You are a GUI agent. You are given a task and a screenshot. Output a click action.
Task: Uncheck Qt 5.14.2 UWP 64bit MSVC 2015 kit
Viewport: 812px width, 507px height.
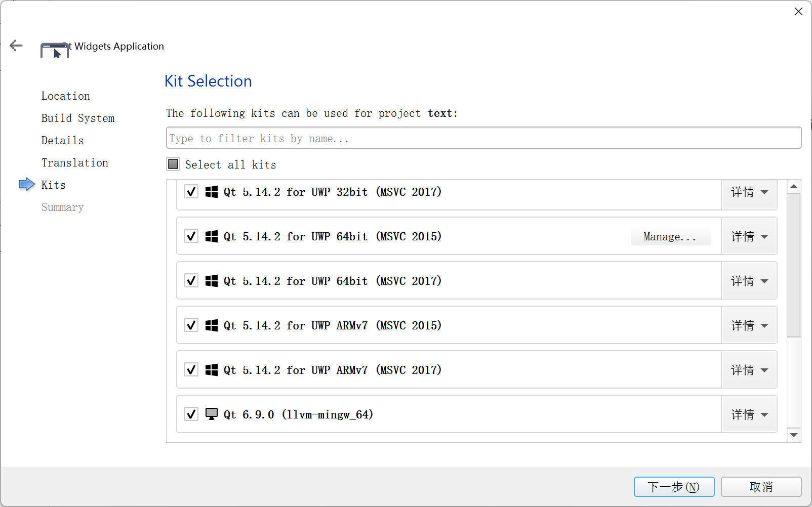191,236
